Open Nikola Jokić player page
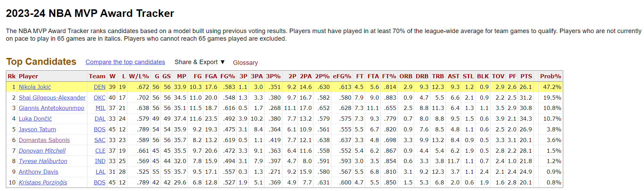The image size is (644, 191). tap(35, 87)
